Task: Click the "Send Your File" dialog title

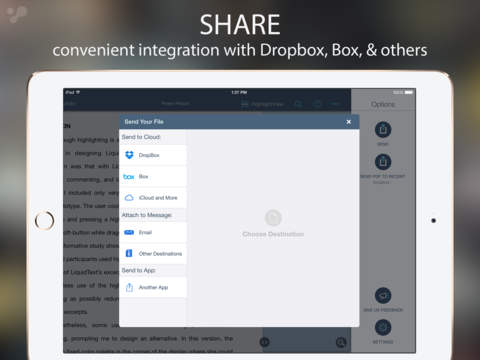Action: click(144, 122)
